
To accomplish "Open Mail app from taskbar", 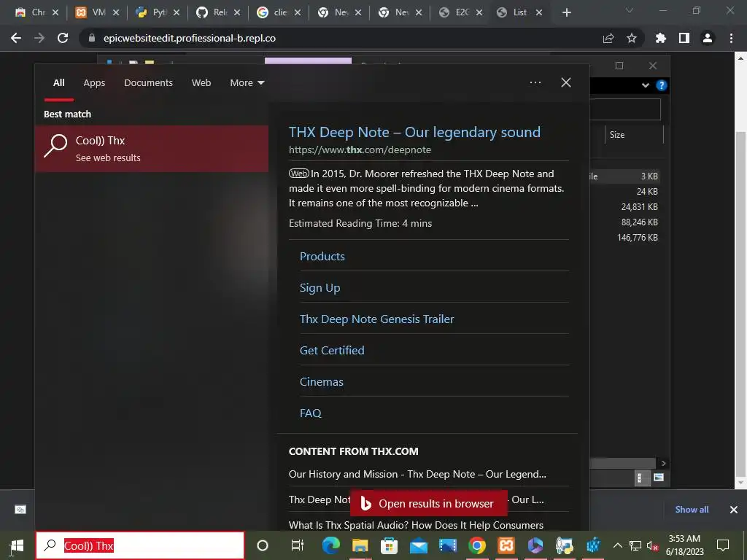I will 418,545.
